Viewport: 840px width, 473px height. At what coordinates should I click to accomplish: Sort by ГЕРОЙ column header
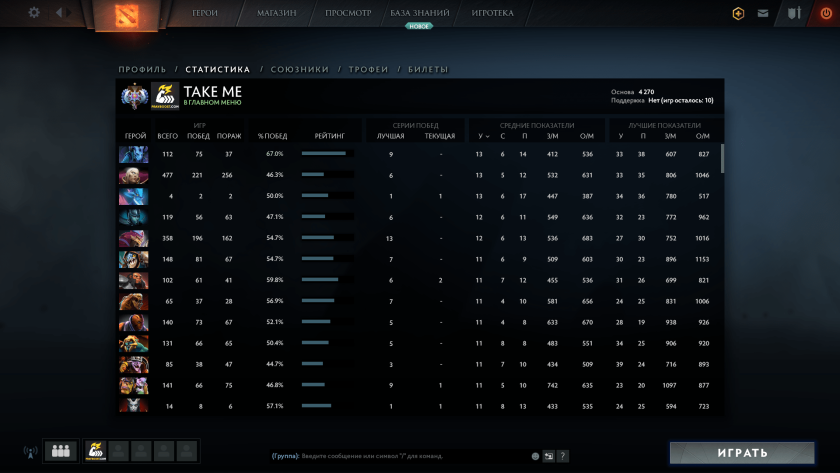tap(135, 136)
